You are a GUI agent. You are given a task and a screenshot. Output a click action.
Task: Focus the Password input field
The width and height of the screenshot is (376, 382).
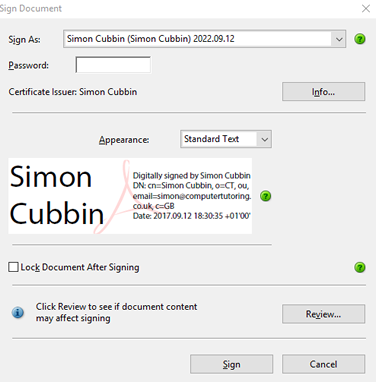click(x=113, y=65)
